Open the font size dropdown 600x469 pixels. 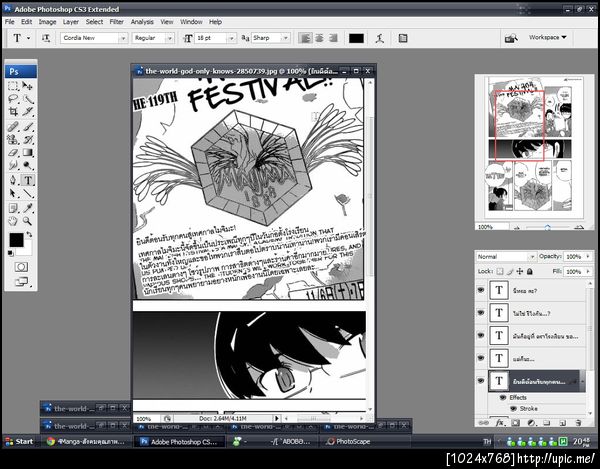click(231, 38)
